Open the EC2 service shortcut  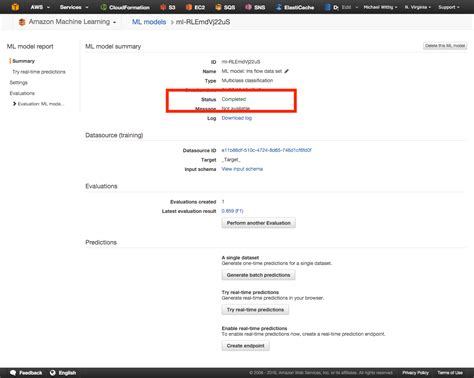(195, 7)
